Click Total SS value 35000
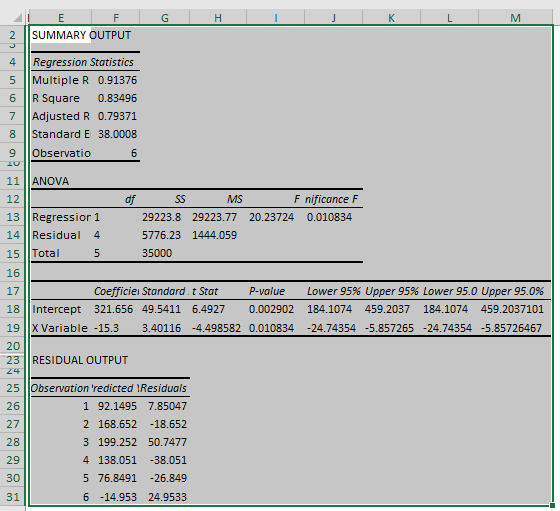Screen dimensions: 560x511 tap(157, 253)
